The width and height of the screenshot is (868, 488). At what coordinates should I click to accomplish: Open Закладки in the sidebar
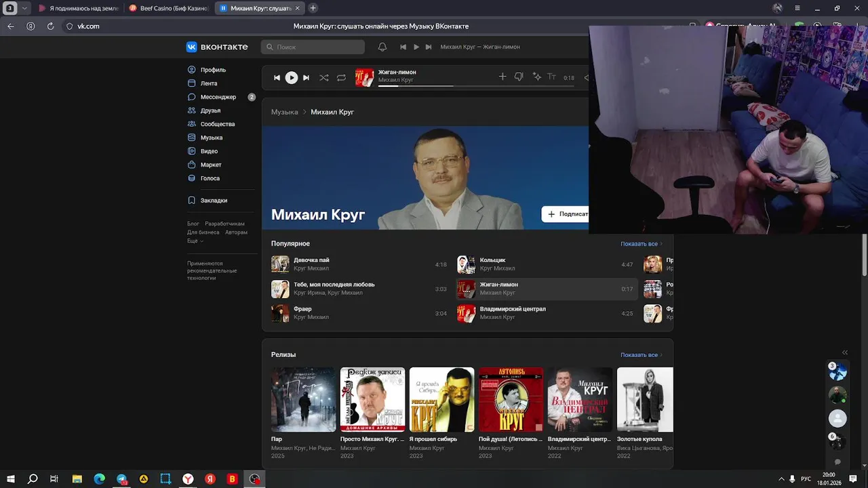pos(214,201)
